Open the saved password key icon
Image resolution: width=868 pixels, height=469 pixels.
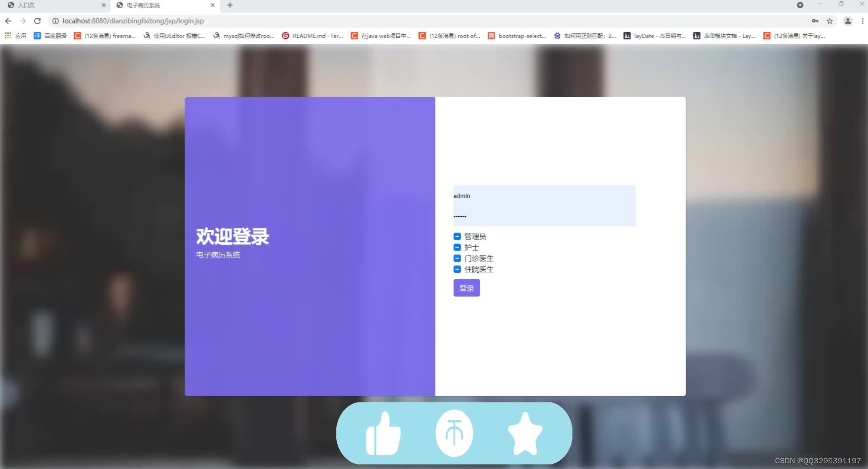pyautogui.click(x=815, y=21)
